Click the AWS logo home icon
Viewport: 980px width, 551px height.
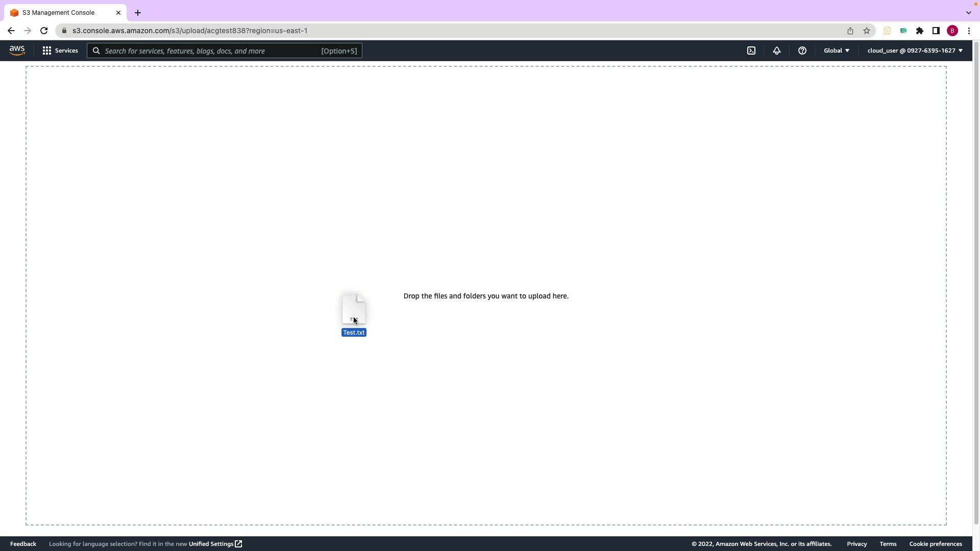(17, 51)
